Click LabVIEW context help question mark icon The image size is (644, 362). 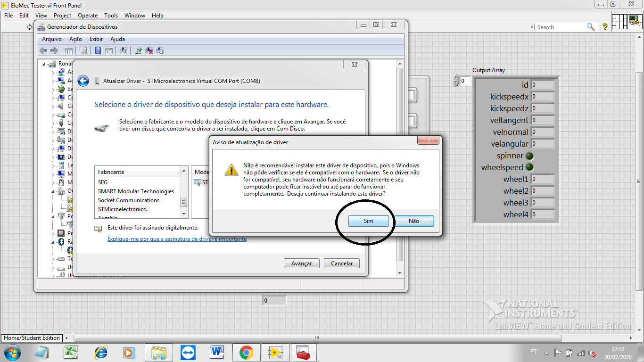coord(605,27)
